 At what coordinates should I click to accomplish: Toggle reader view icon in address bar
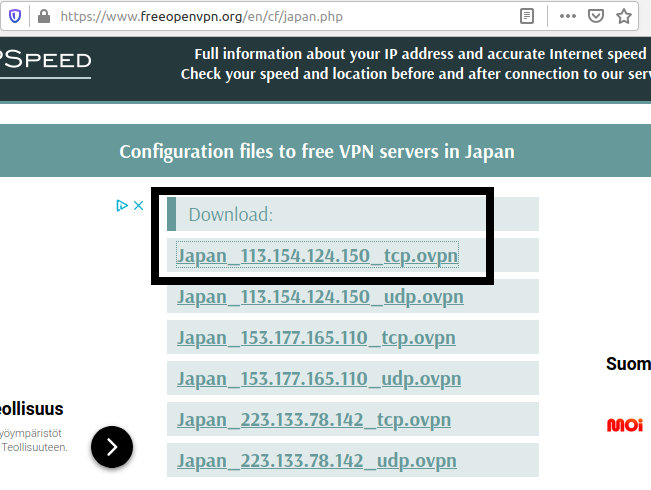coord(527,16)
